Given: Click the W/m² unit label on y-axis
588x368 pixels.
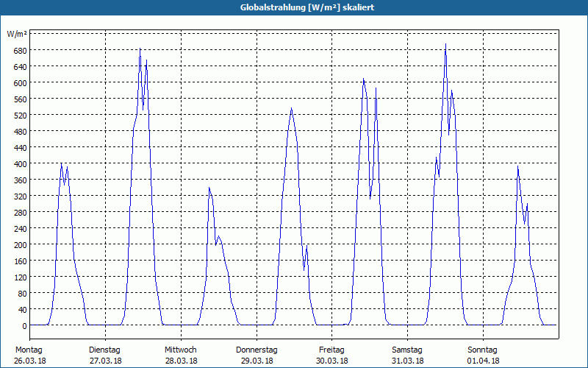Looking at the screenshot, I should [17, 34].
